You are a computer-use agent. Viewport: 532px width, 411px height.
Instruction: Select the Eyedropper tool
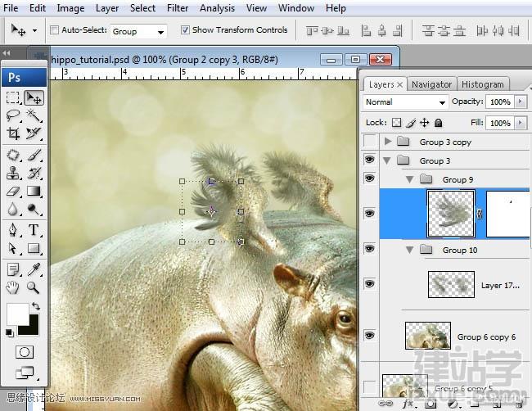[x=34, y=270]
